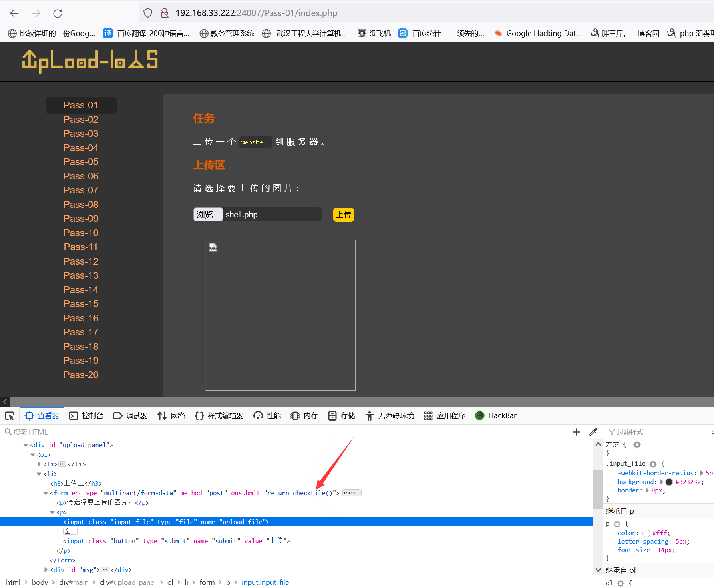Click the element rule highlighter icon
714x588 pixels.
(637, 445)
